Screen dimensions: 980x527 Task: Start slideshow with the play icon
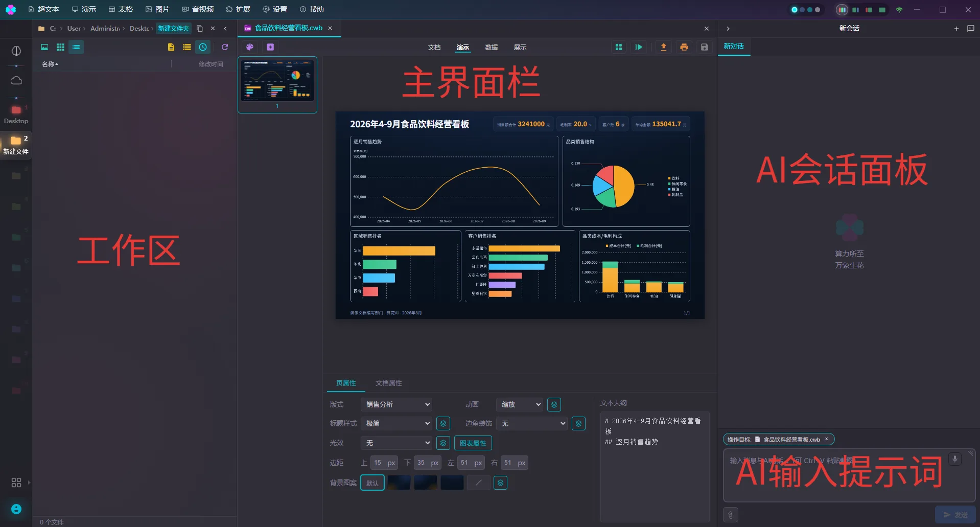639,47
